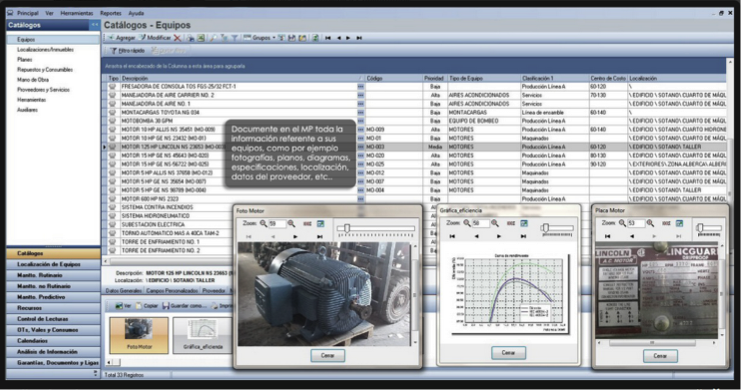Viewport: 741px width, 390px height.
Task: Select Auxiliares in the Catálogos list
Action: [x=27, y=110]
